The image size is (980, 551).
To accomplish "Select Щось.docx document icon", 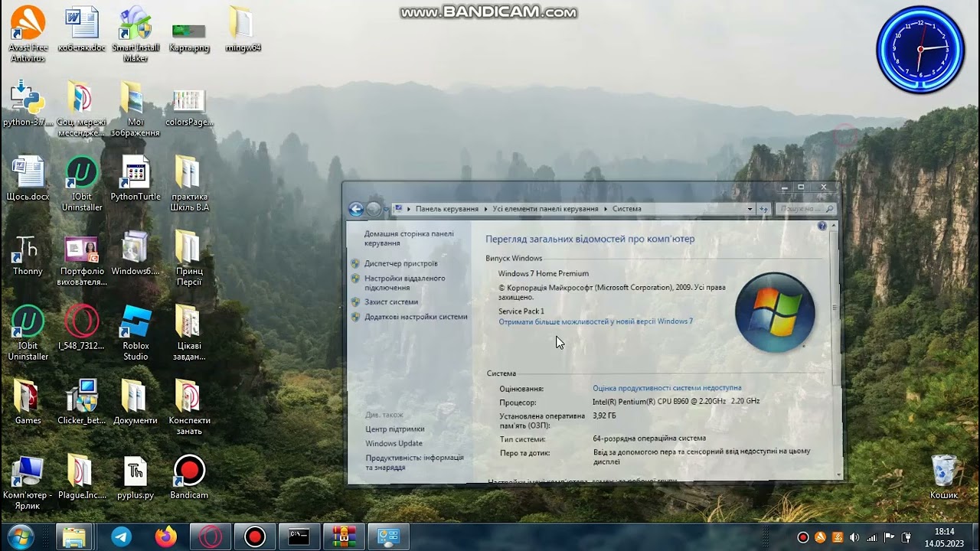I will (x=28, y=178).
